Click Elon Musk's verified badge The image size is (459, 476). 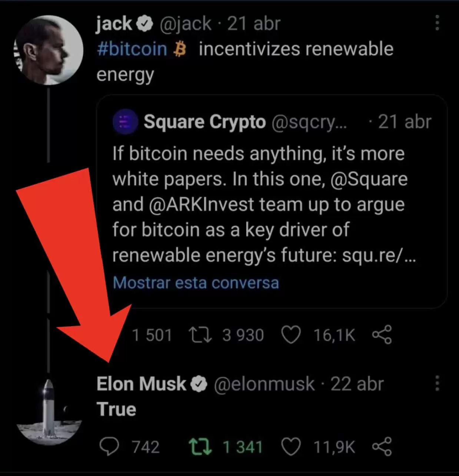coord(199,384)
